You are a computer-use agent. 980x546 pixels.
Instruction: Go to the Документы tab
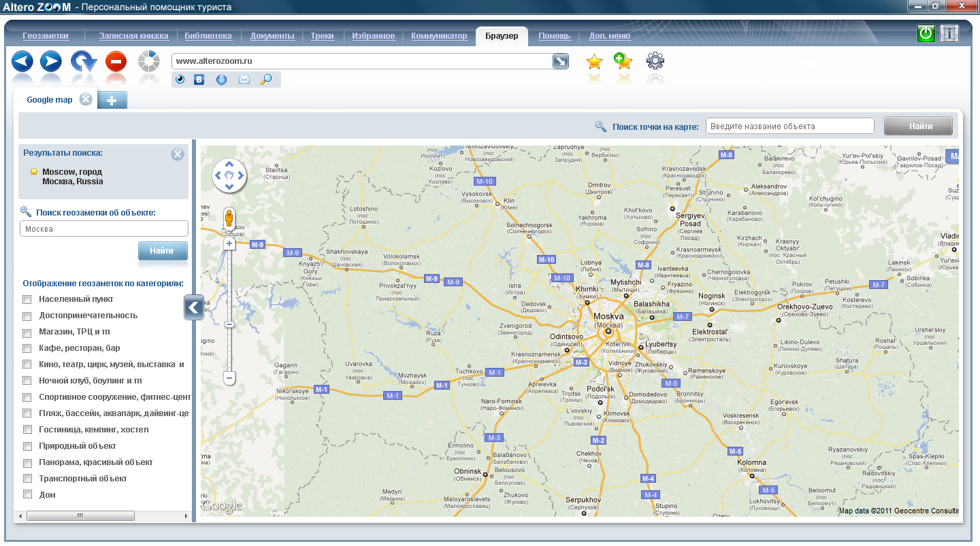272,36
